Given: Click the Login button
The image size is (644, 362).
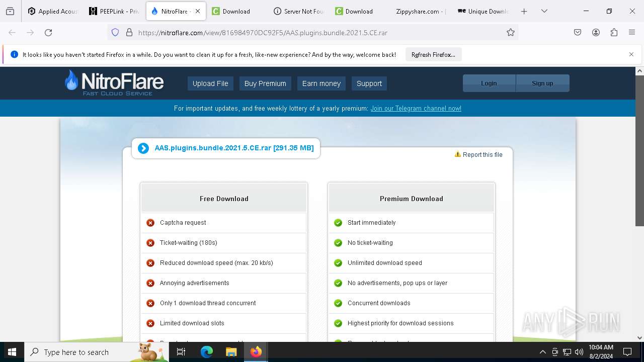Looking at the screenshot, I should 489,83.
